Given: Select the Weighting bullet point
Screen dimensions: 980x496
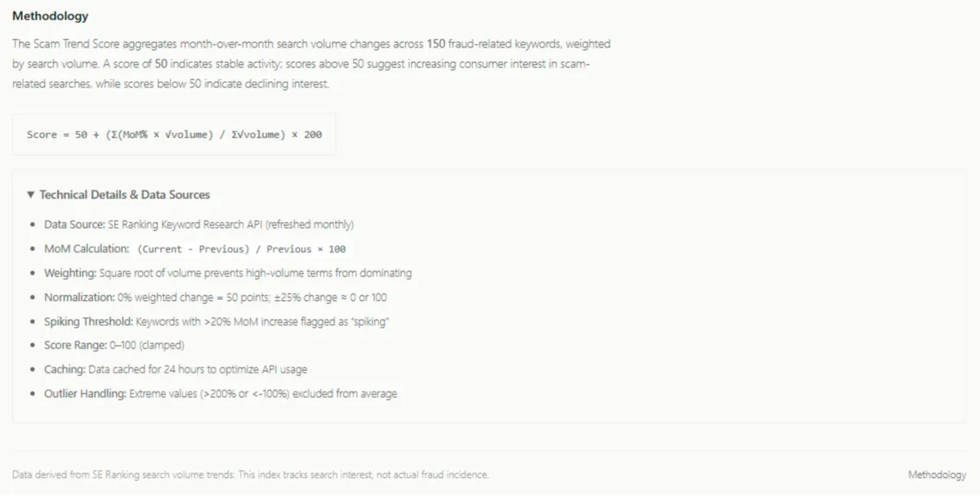Looking at the screenshot, I should pos(229,273).
